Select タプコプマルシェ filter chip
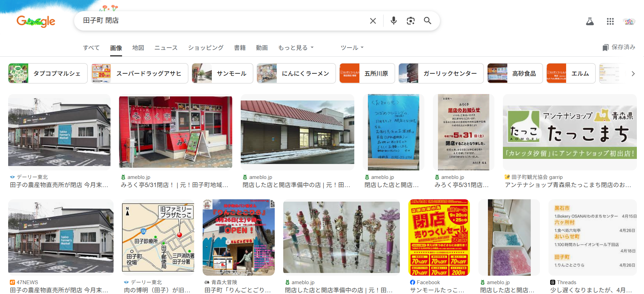644x294 pixels. click(48, 73)
